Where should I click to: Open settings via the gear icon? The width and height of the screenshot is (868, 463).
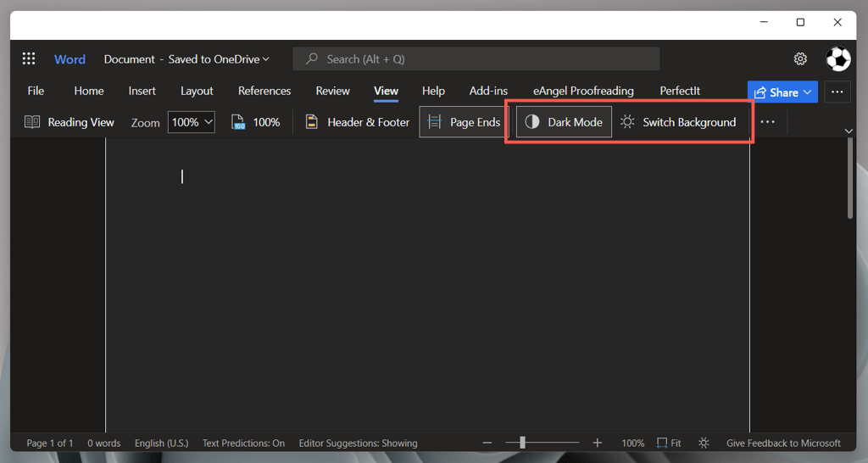800,59
